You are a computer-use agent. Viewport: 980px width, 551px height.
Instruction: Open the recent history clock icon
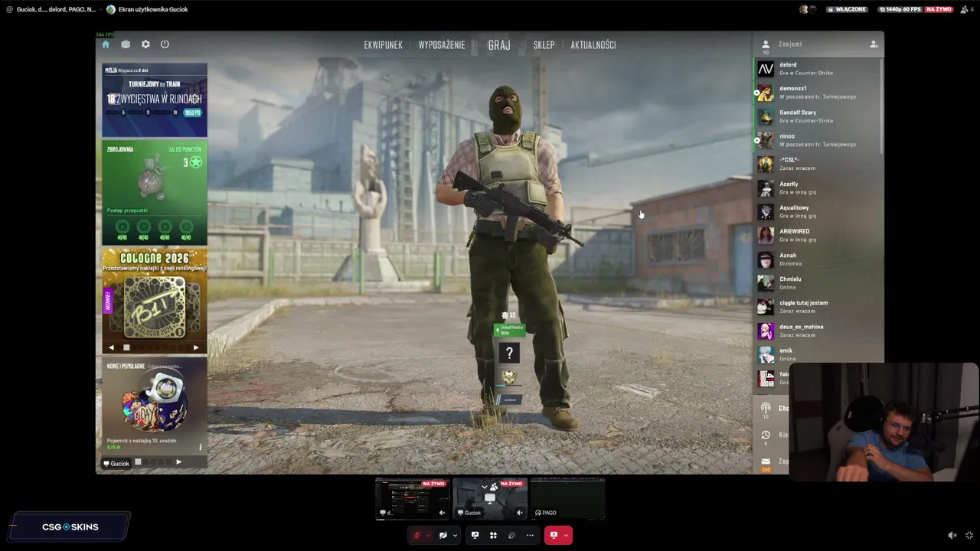pyautogui.click(x=766, y=435)
